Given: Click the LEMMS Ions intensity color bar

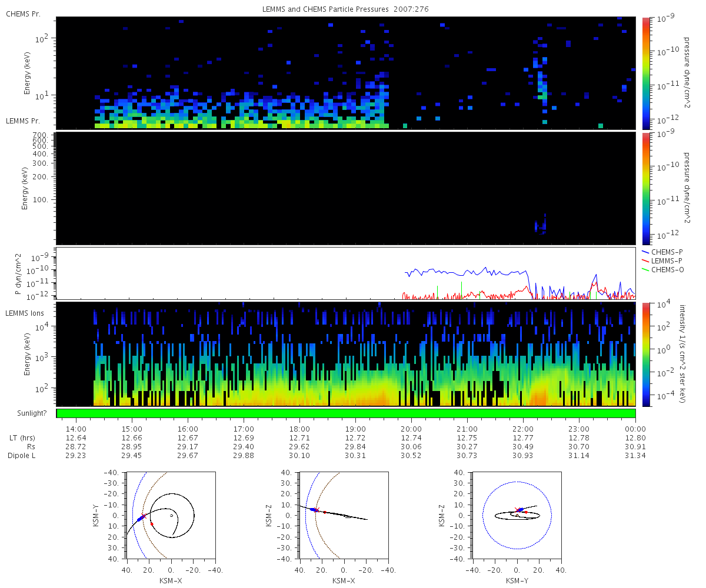Looking at the screenshot, I should (x=646, y=354).
